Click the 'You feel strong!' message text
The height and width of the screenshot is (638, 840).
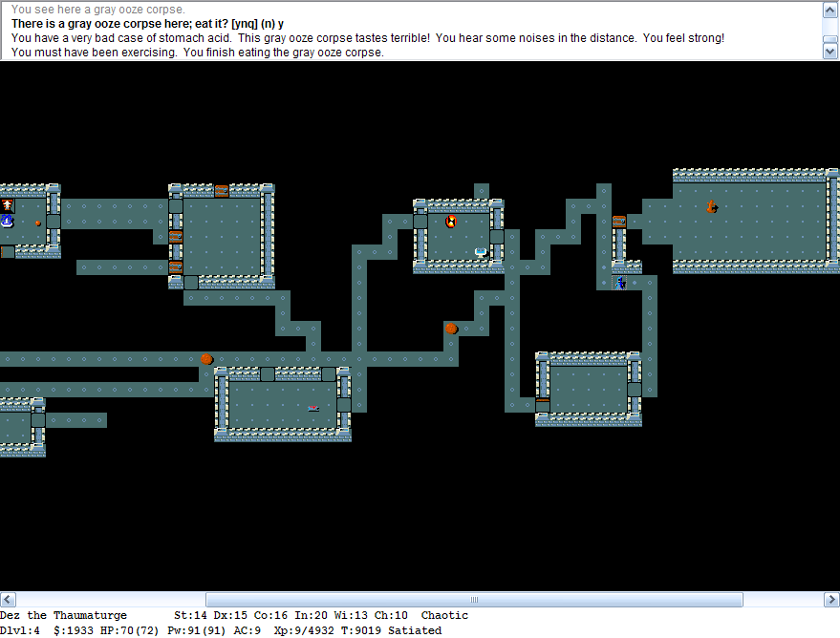pos(683,38)
